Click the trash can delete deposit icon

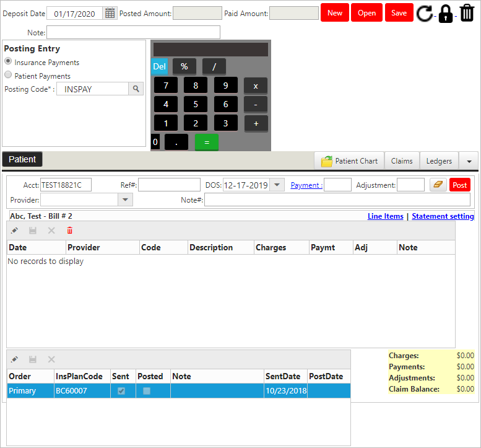pyautogui.click(x=467, y=13)
